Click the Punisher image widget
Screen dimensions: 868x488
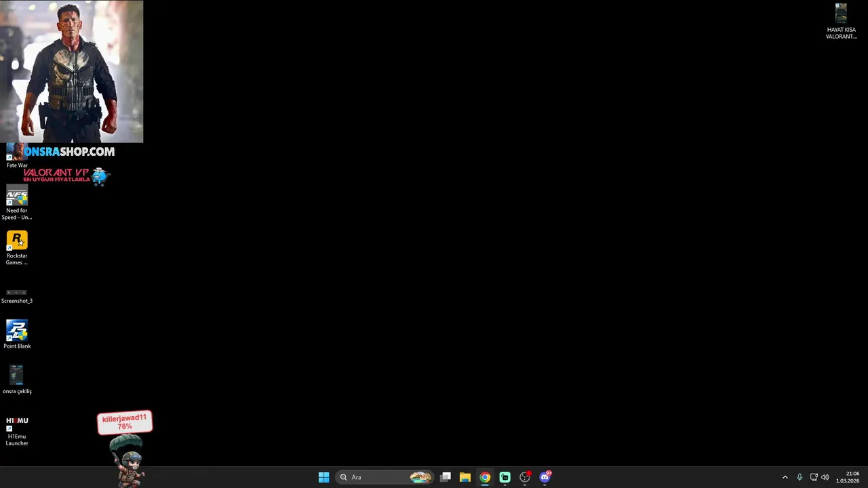72,71
